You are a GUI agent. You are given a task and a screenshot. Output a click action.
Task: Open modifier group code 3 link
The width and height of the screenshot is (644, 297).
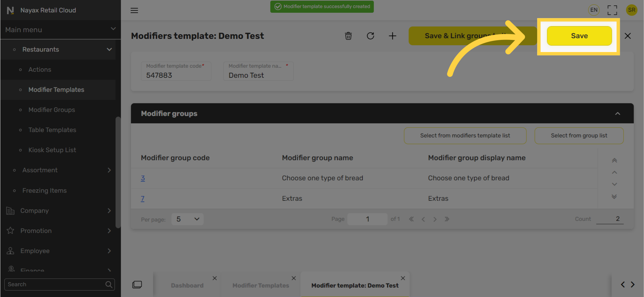point(143,178)
